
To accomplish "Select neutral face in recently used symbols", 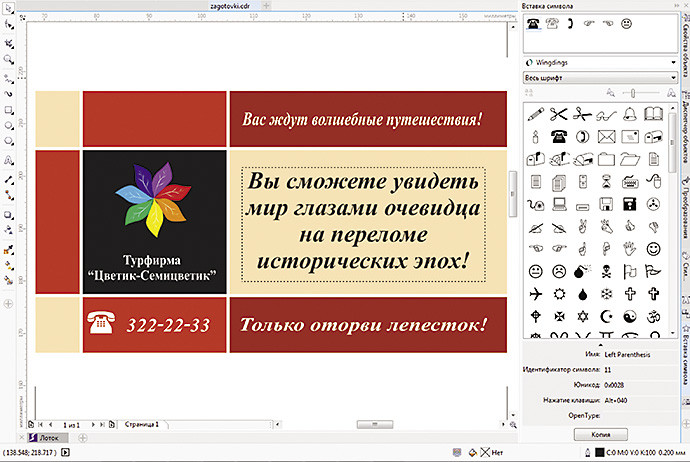I will [x=626, y=23].
